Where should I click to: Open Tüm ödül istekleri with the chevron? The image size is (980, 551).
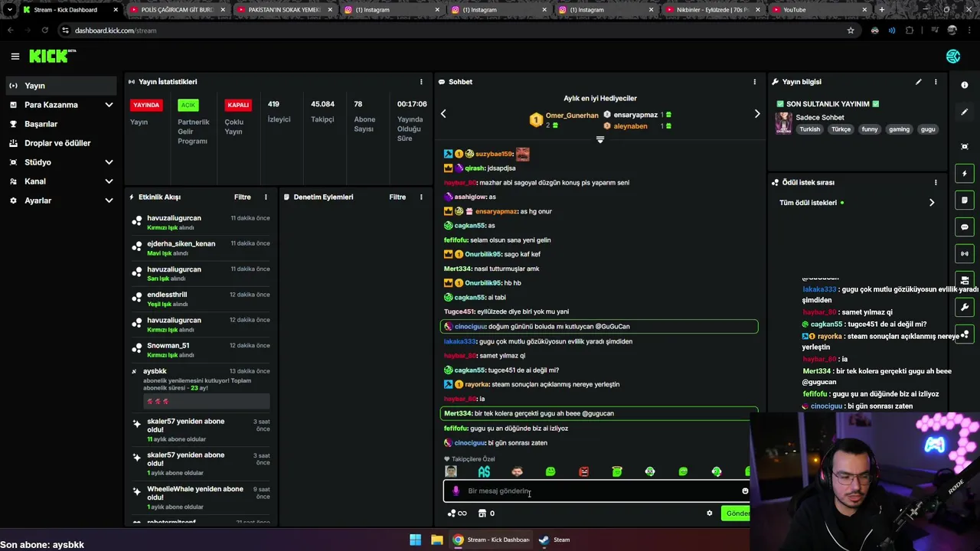click(x=932, y=203)
